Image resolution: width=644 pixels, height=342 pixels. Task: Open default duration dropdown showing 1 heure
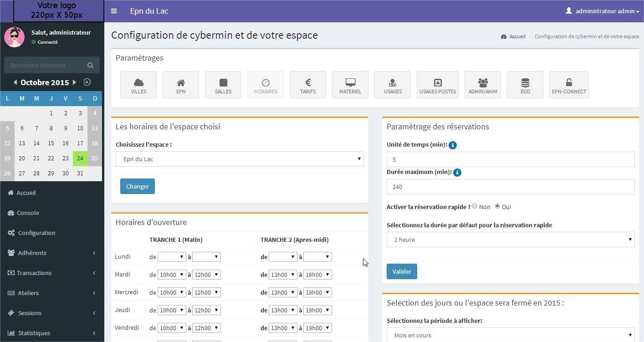tap(510, 240)
